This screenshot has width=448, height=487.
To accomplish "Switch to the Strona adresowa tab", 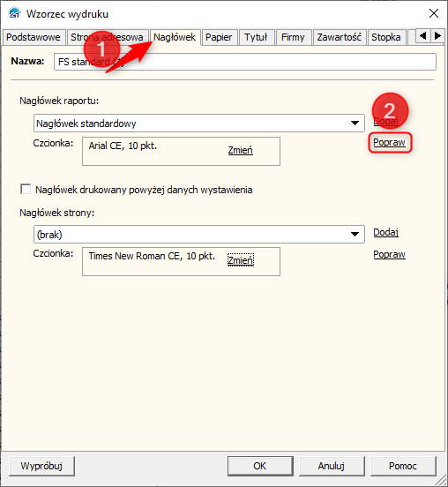I will 108,37.
